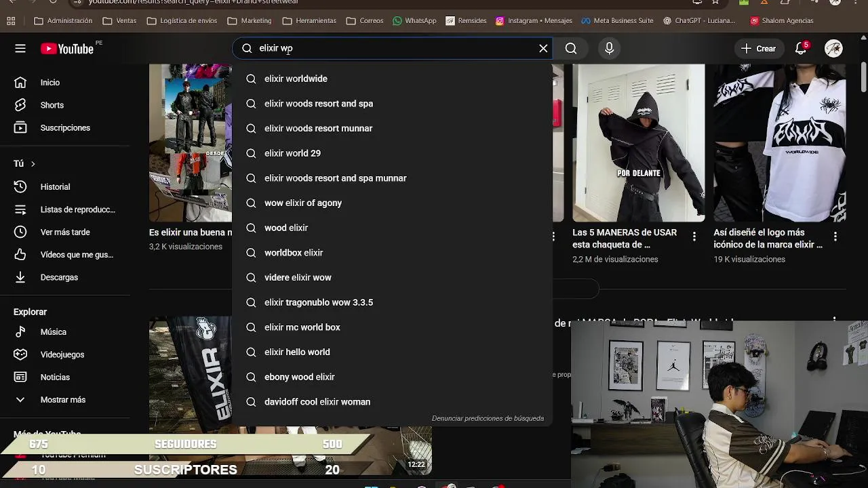Select suggestion wow elixir of agony
The width and height of the screenshot is (868, 488).
[392, 203]
